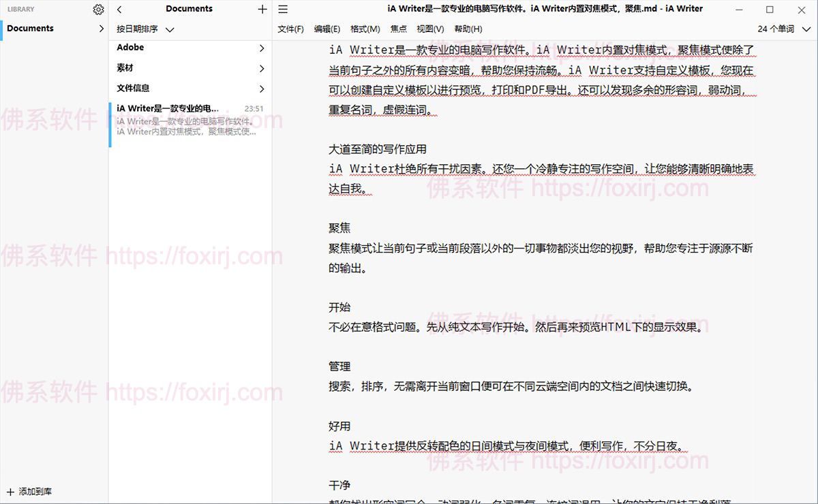The image size is (818, 504).
Task: Open the 按日期排序 sort dropdown
Action: [145, 29]
